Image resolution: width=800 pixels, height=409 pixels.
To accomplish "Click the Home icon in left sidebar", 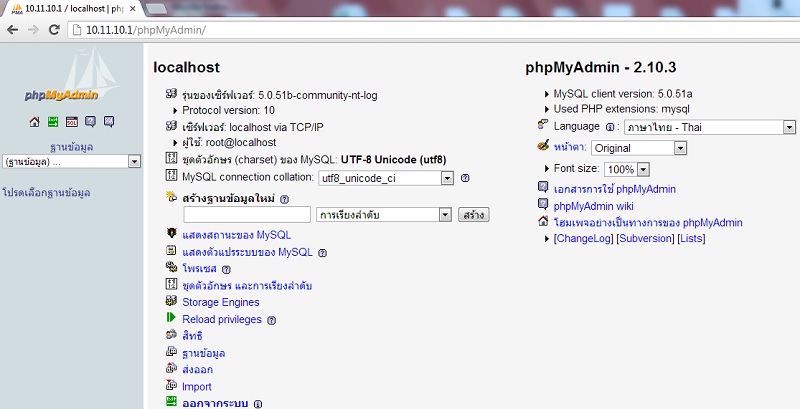I will pos(34,122).
